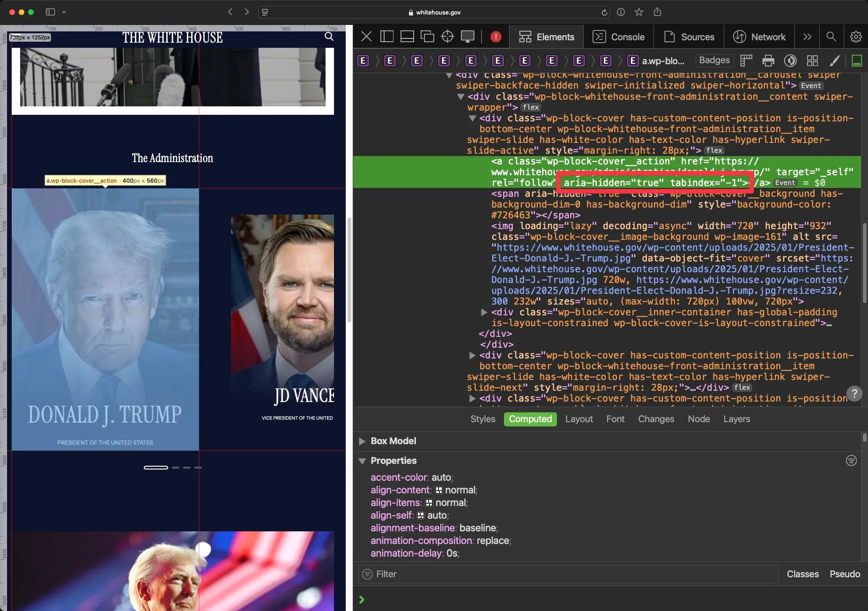Open the Layout sidebar tab
The width and height of the screenshot is (868, 611).
tap(579, 419)
